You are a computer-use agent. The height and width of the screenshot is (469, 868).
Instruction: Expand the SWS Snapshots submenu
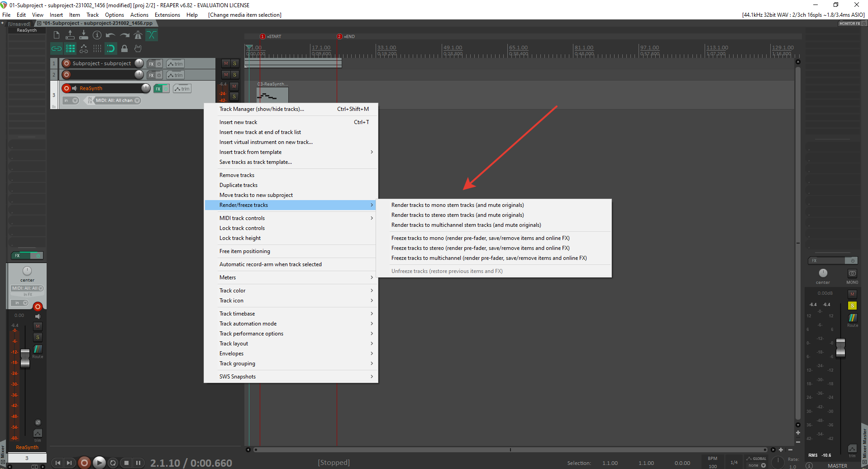[291, 377]
